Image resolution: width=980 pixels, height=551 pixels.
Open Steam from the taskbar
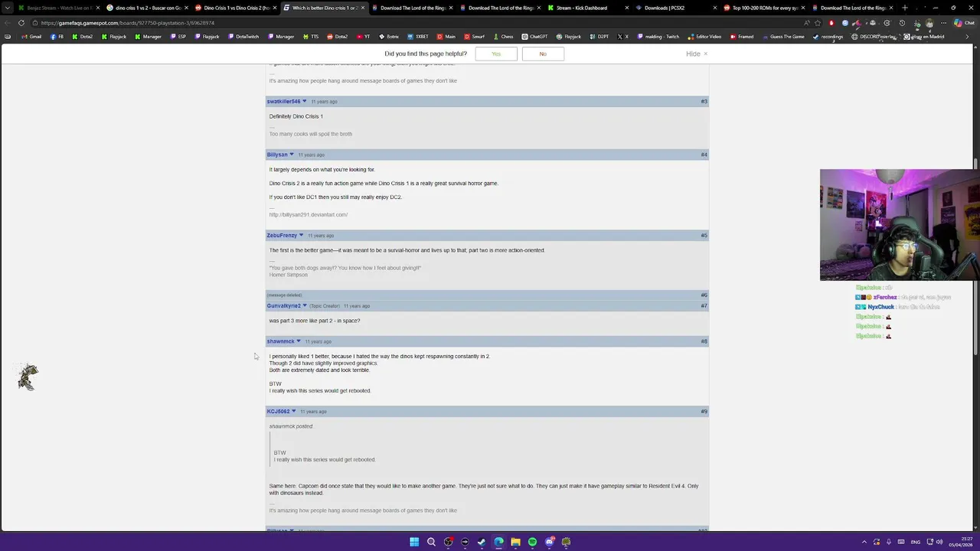pos(482,542)
